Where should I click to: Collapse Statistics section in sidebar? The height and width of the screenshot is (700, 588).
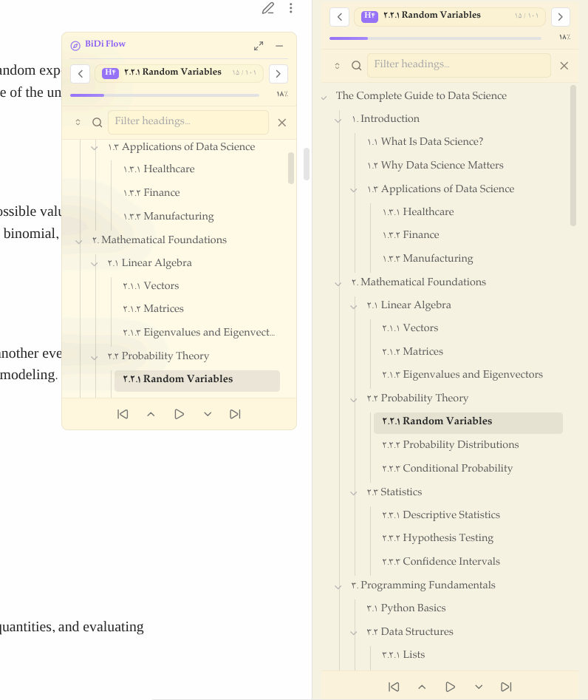coord(354,493)
